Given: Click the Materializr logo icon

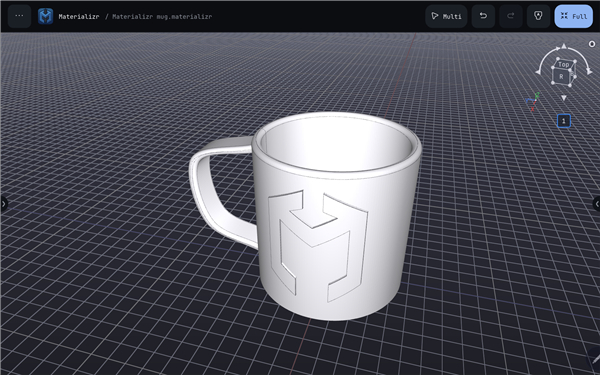Looking at the screenshot, I should 46,16.
